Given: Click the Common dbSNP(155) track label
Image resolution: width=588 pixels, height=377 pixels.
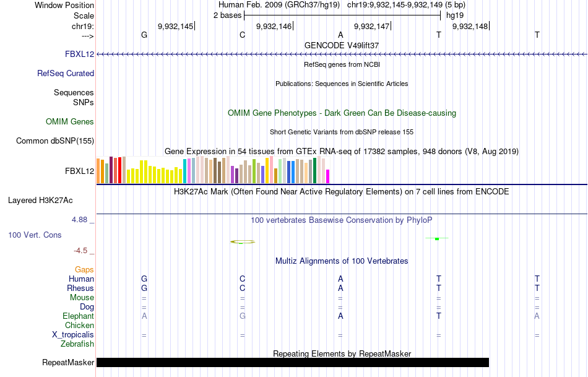Looking at the screenshot, I should point(55,141).
